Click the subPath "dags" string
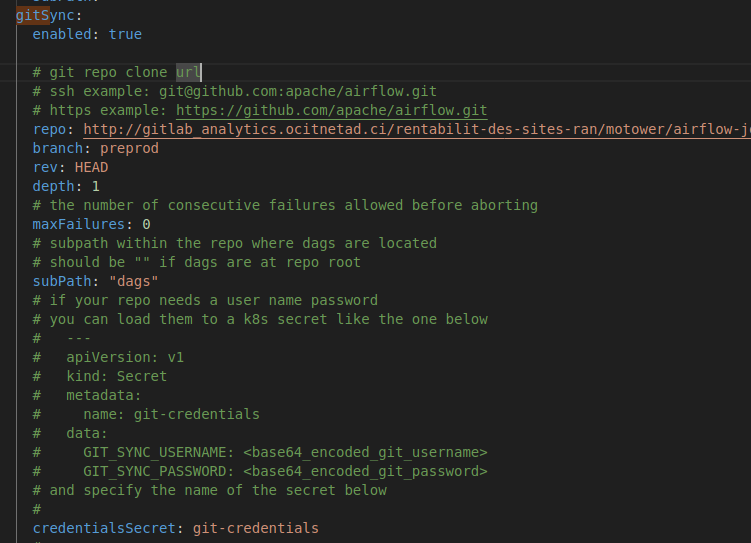 (134, 281)
